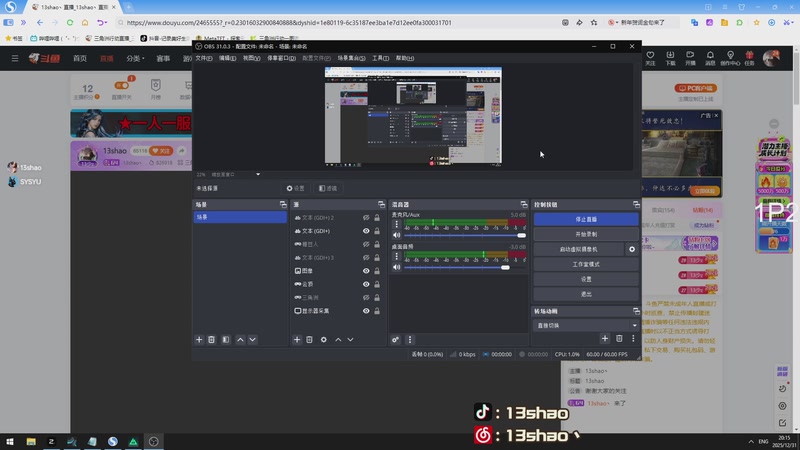Open the 直接切换 transition dropdown

586,326
